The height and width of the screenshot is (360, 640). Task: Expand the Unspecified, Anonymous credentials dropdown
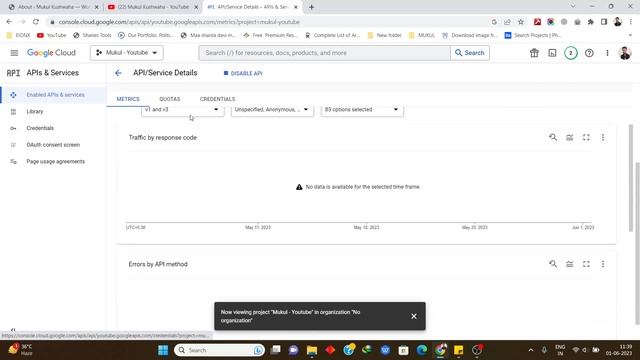pos(272,110)
